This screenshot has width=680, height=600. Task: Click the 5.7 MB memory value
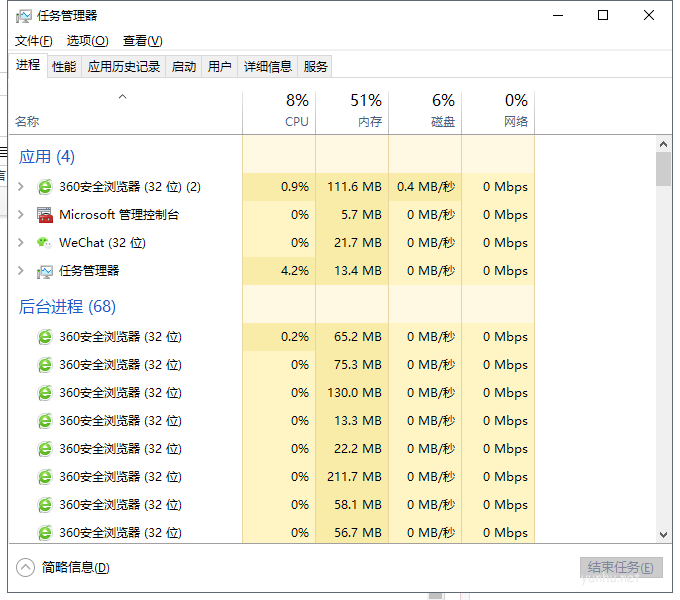tap(361, 215)
